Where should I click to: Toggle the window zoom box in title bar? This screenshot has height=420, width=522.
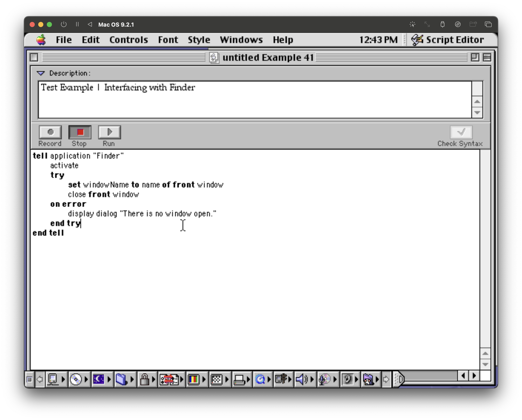click(475, 57)
